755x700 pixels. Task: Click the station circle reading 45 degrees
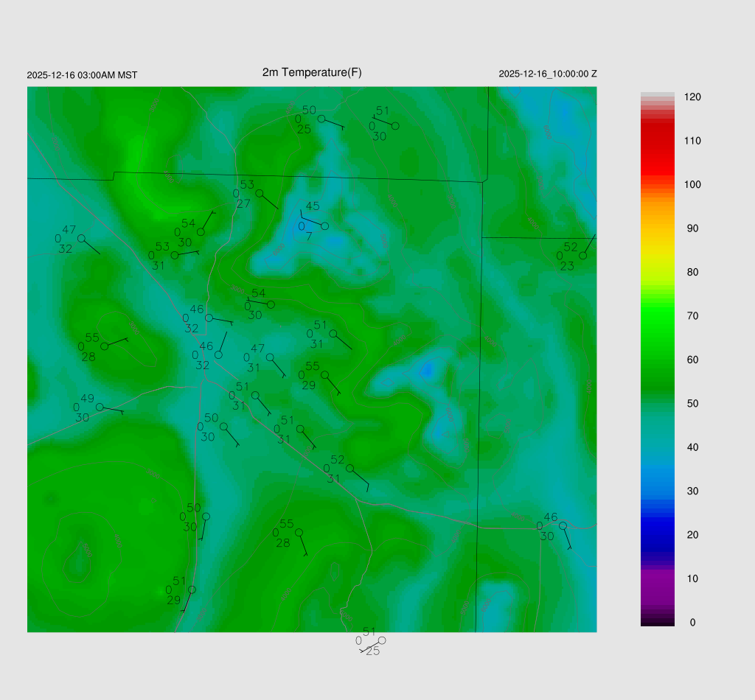pos(324,226)
